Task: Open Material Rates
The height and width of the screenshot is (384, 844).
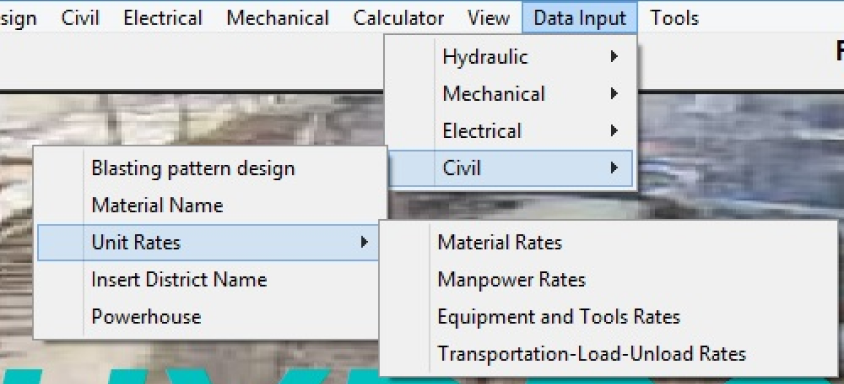Action: click(608, 242)
